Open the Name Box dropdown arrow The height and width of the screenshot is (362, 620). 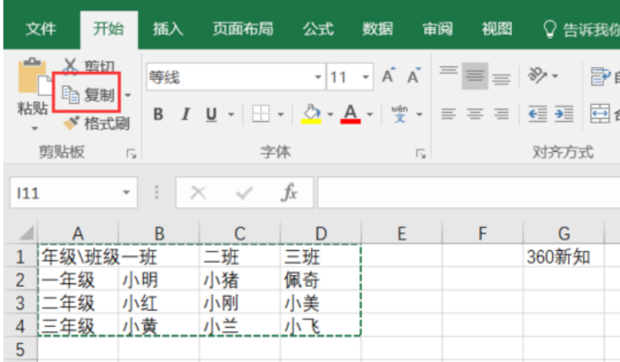[x=126, y=193]
